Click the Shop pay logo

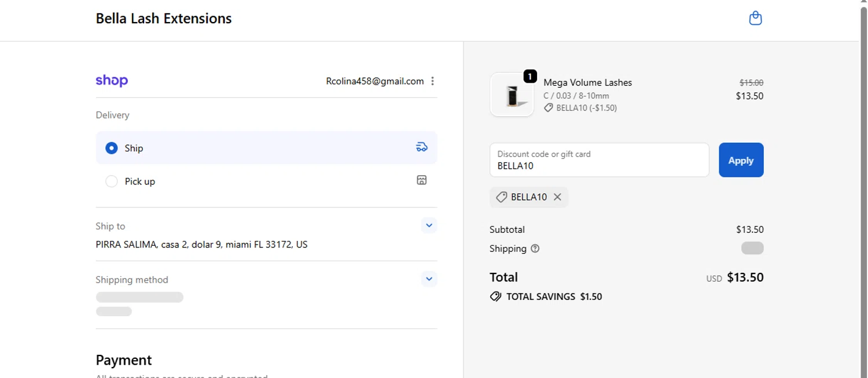coord(112,80)
